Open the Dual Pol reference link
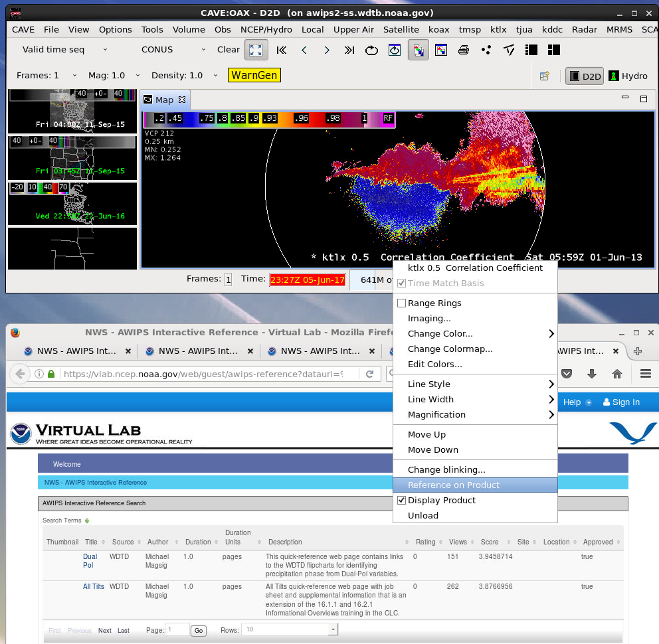Screen dimensions: 659x644 90,561
